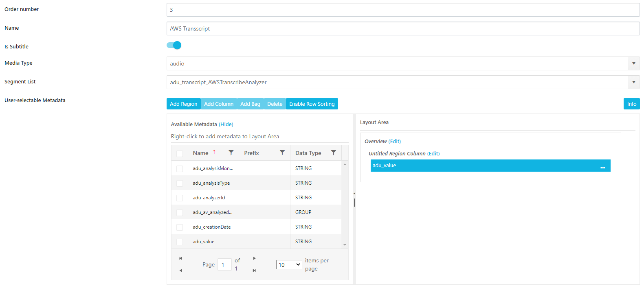Tick the select-all checkbox in table header

[x=180, y=154]
